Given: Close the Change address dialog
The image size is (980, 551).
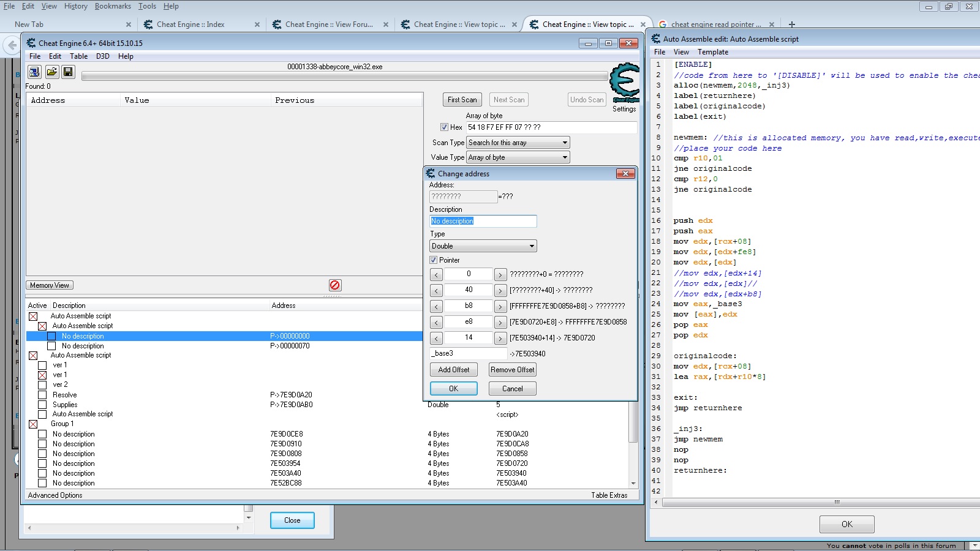Looking at the screenshot, I should (625, 173).
